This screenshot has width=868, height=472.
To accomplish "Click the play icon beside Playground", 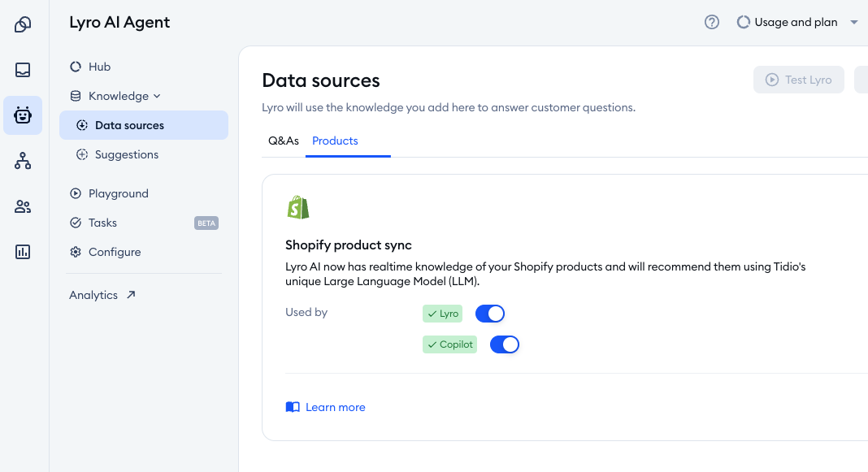I will tap(76, 193).
